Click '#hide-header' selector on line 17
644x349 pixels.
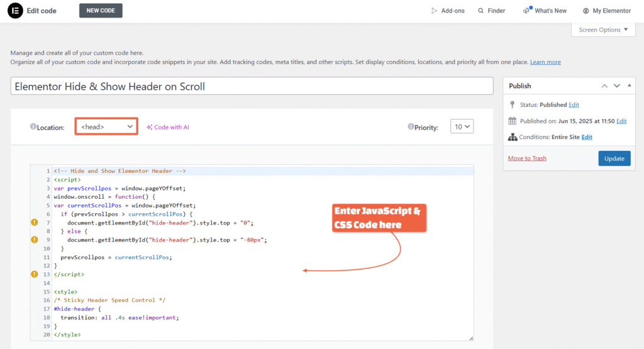74,309
